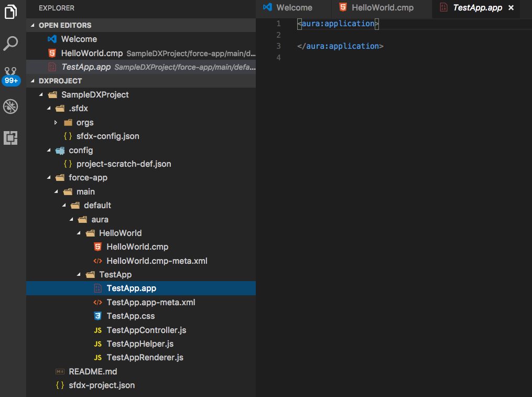
Task: Collapse the main folder arrow
Action: [56, 191]
